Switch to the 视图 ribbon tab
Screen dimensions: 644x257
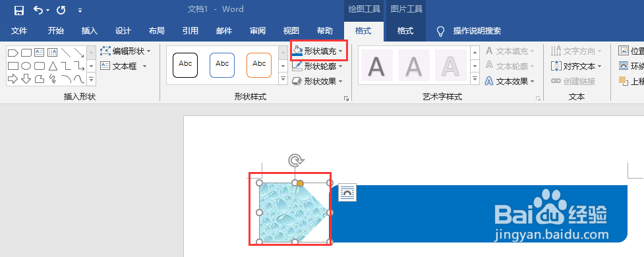(x=291, y=31)
